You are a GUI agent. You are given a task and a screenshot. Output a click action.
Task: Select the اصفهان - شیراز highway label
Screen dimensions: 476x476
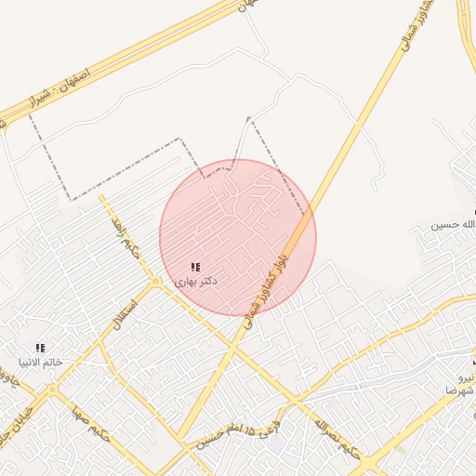click(59, 87)
